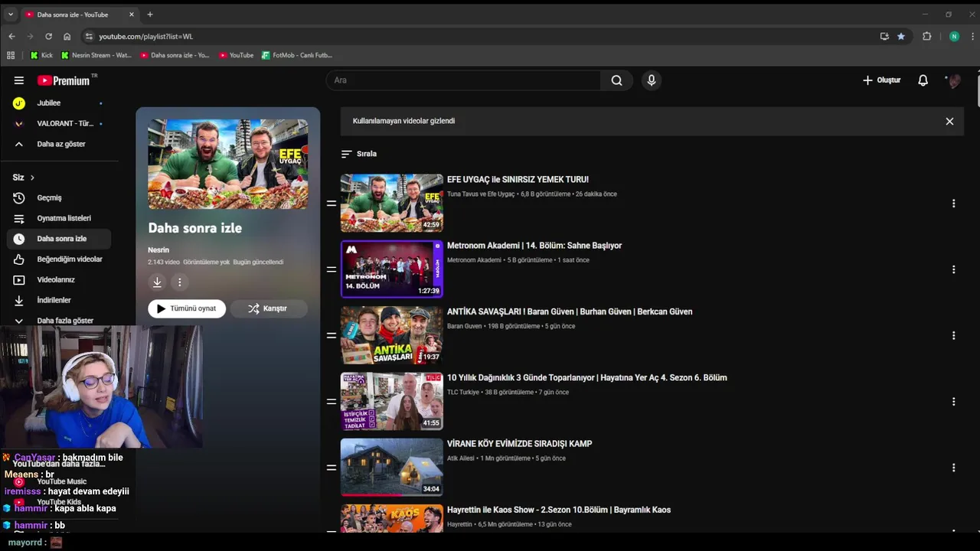Open the tab search dropdown arrow
The image size is (980, 551).
click(x=10, y=15)
